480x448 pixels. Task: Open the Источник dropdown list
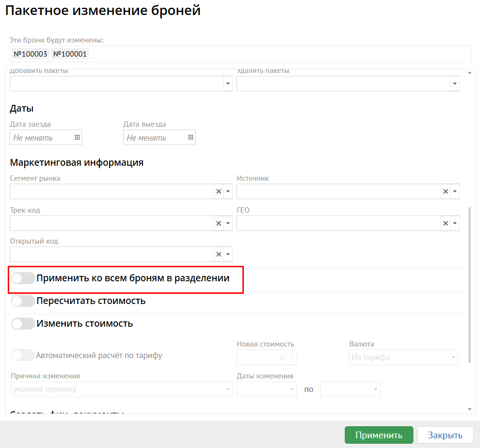[x=455, y=191]
